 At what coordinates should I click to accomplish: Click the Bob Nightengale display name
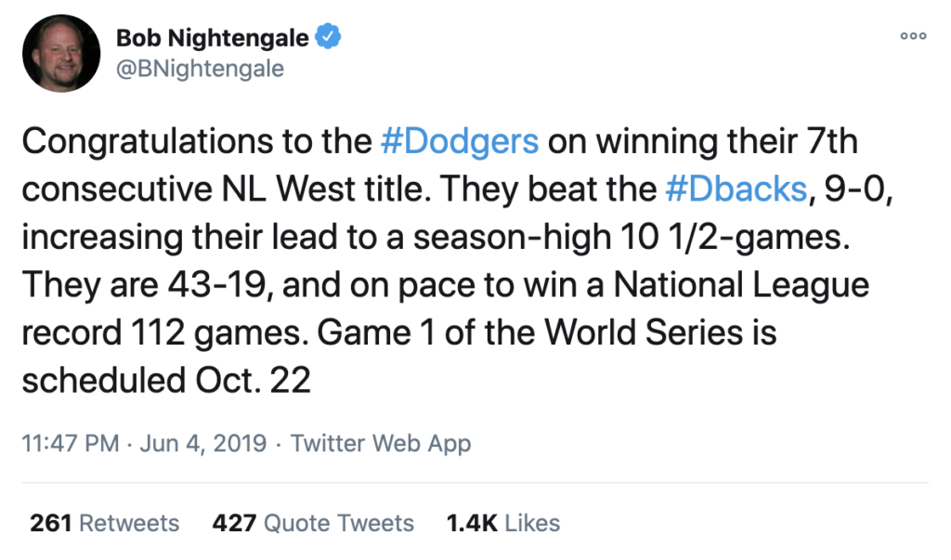[x=213, y=38]
